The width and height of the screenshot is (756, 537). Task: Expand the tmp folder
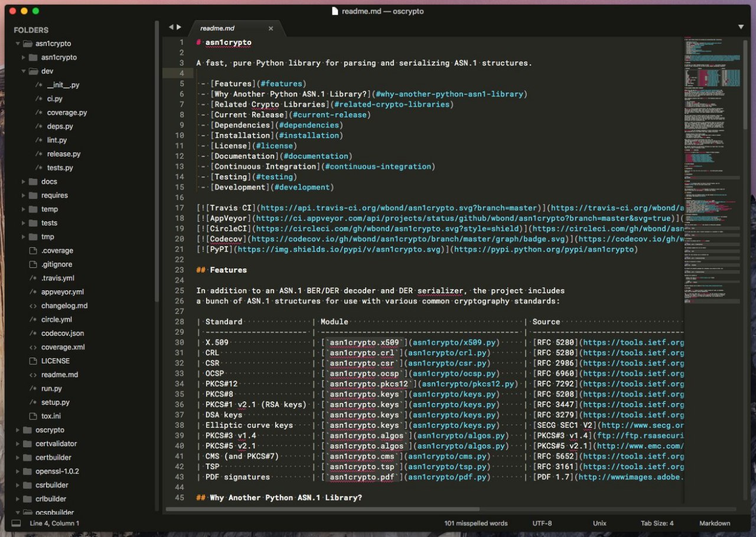click(x=24, y=237)
